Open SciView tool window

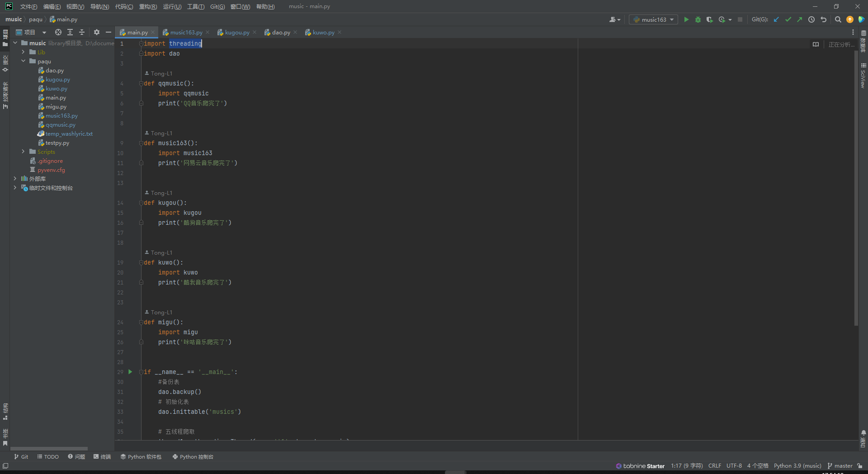pyautogui.click(x=863, y=75)
